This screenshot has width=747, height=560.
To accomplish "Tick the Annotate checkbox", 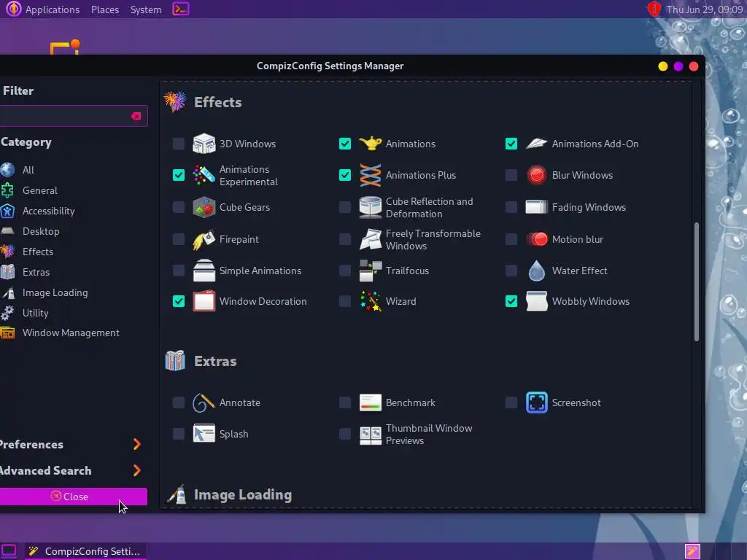I will tap(179, 402).
